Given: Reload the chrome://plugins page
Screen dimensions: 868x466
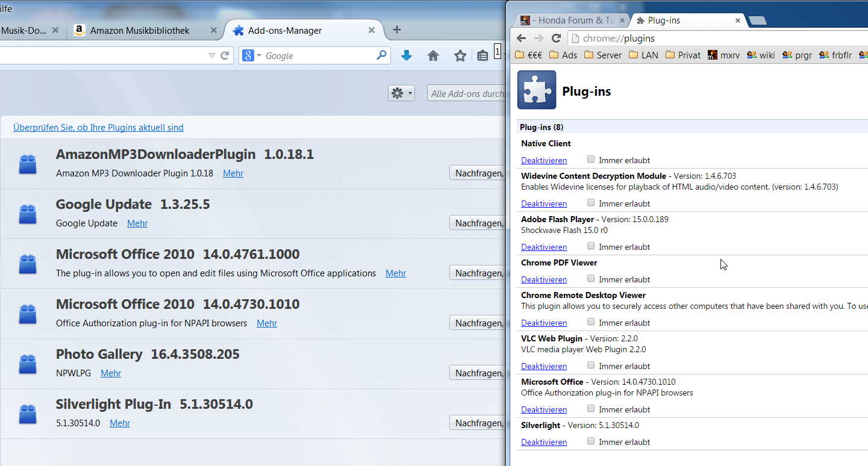Looking at the screenshot, I should (x=557, y=38).
